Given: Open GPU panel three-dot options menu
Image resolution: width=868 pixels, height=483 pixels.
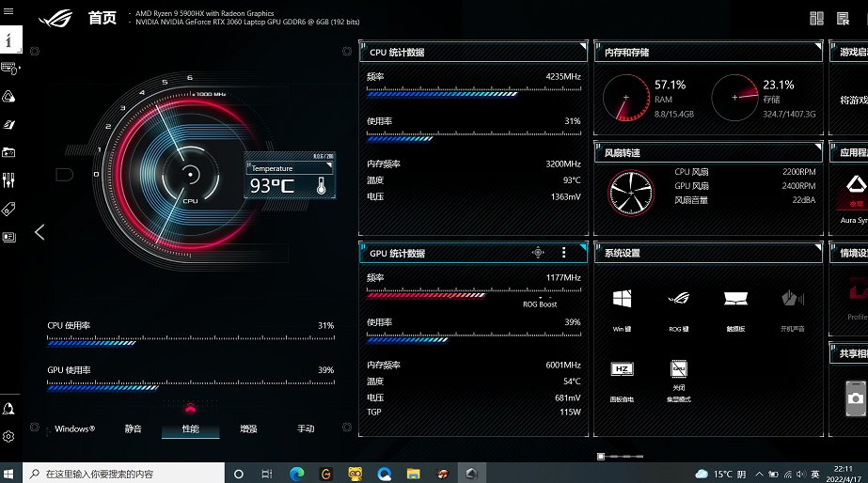Looking at the screenshot, I should click(x=563, y=253).
